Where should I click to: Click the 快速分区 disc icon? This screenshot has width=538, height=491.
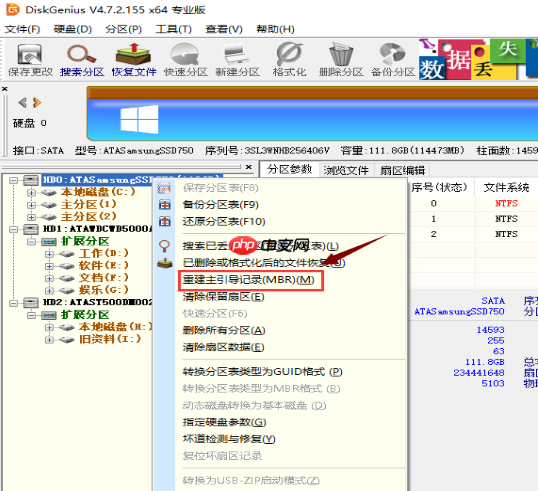[185, 54]
